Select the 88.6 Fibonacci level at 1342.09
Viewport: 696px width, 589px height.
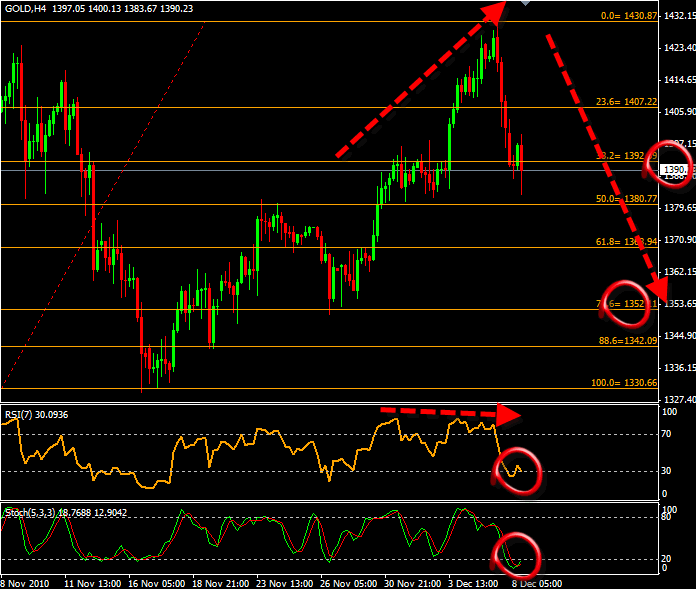(627, 341)
